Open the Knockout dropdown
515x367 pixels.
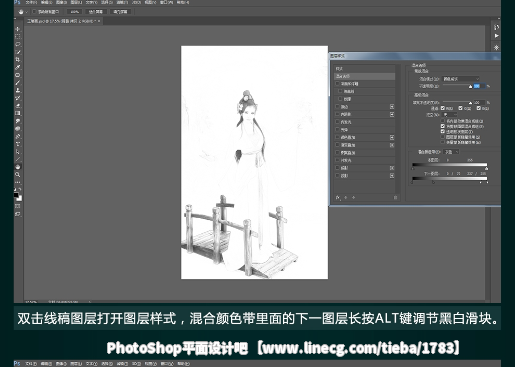(x=449, y=115)
